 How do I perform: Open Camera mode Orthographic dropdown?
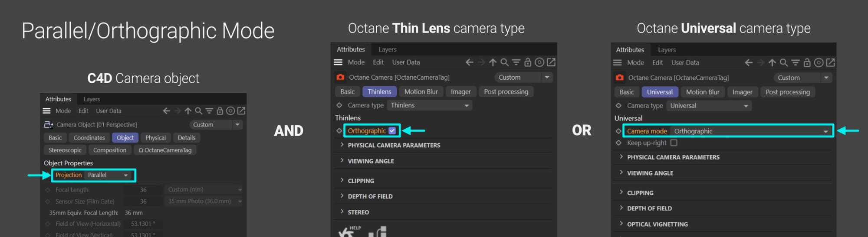(x=751, y=131)
